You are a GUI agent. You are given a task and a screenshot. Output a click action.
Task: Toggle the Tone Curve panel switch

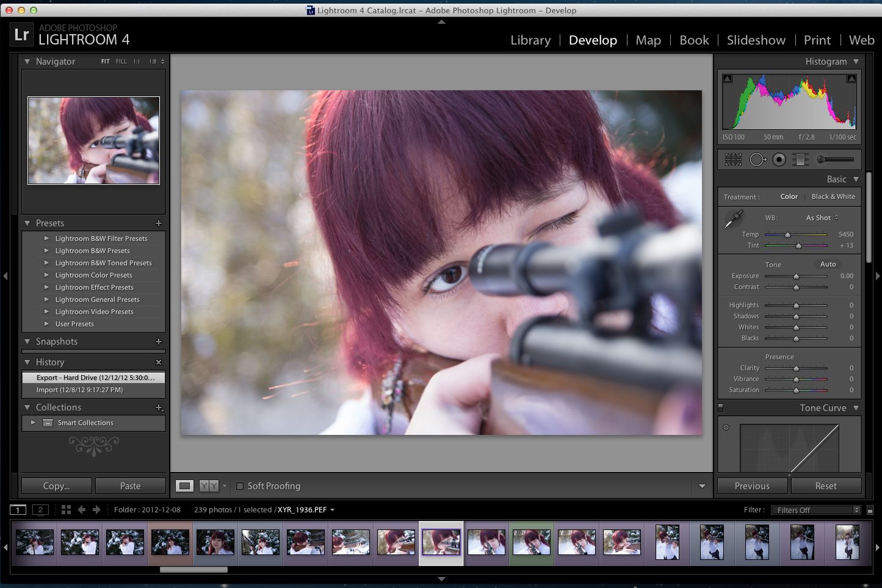pos(721,407)
